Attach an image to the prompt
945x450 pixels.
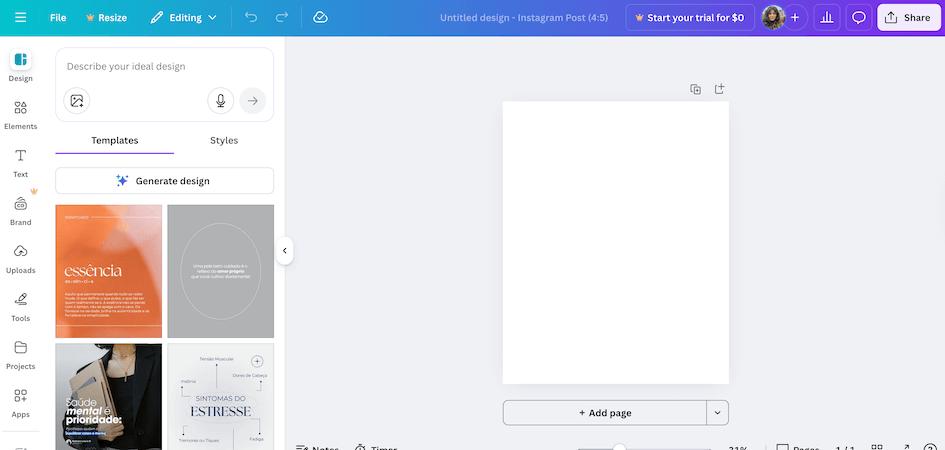[x=77, y=101]
